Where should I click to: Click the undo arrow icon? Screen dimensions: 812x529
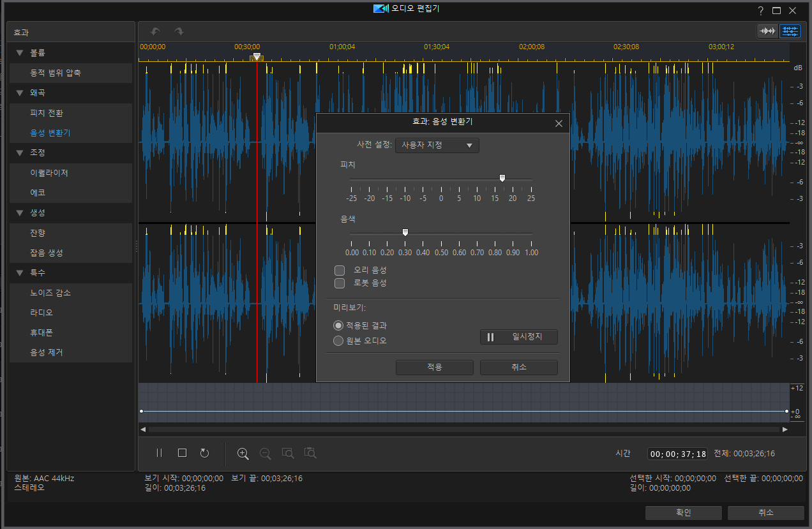[x=155, y=31]
